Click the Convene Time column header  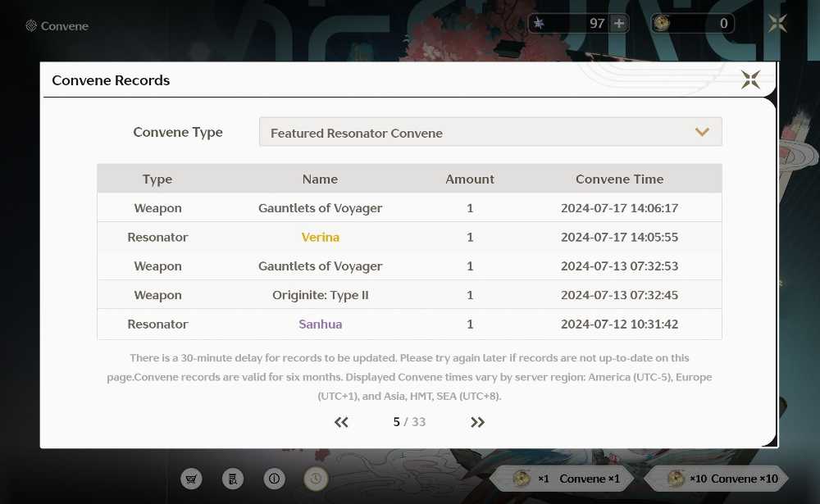pos(619,179)
